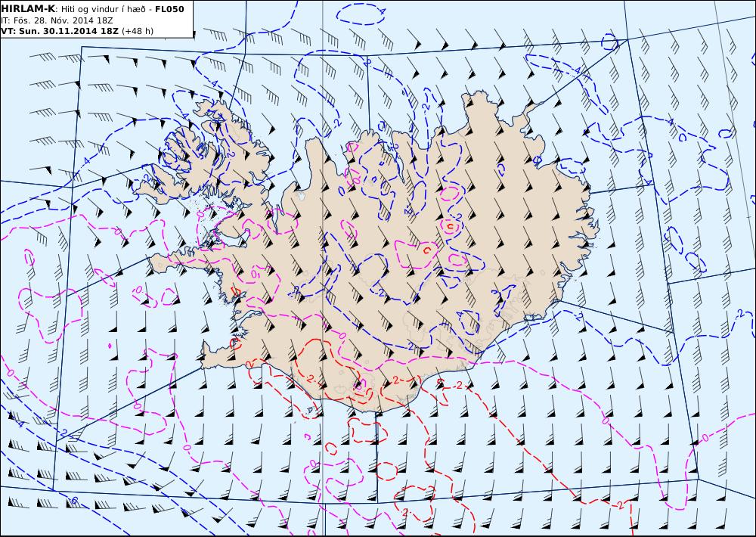Click the 'VT: Sun. 30.11.2014 18Z' valid time
Image resolution: width=756 pixels, height=537 pixels.
(59, 31)
